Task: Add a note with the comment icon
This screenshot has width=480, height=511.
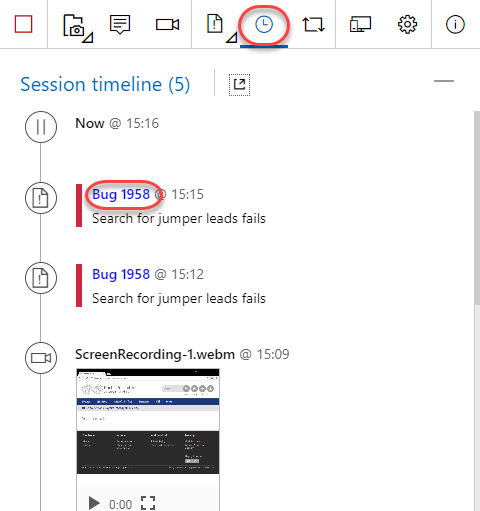Action: pos(120,24)
